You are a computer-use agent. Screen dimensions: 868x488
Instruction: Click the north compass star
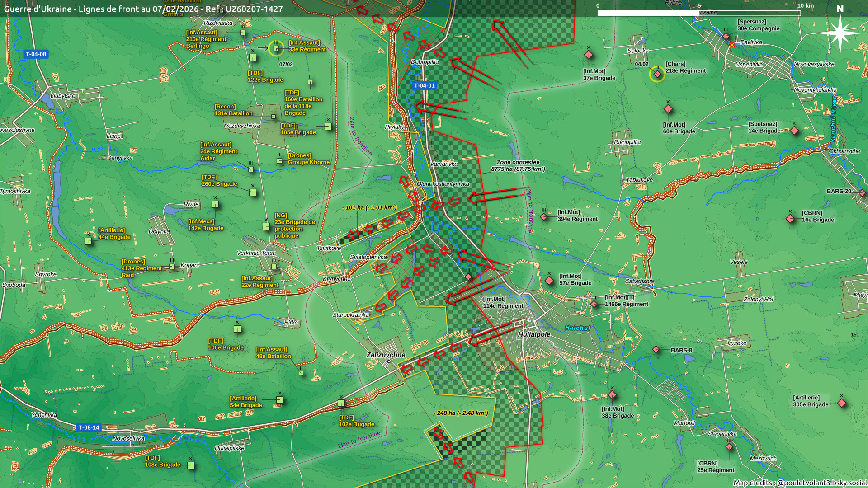(840, 33)
